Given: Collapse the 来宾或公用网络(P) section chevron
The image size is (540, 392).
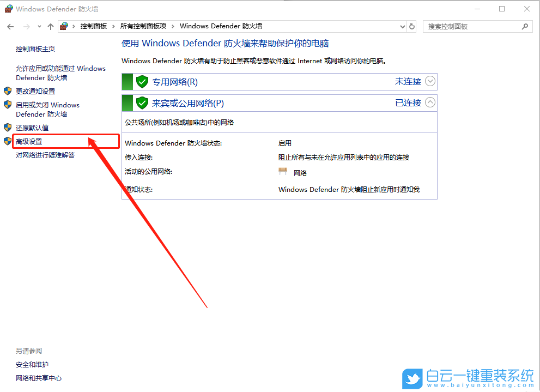Looking at the screenshot, I should tap(430, 102).
